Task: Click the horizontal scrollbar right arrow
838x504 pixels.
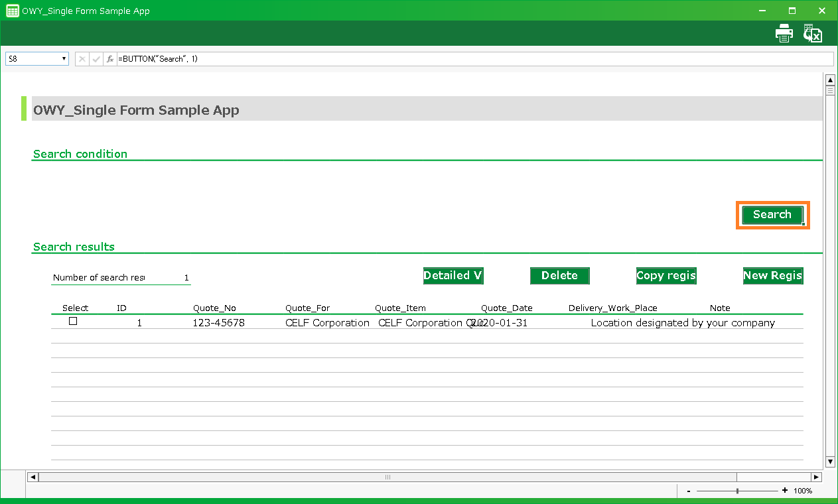Action: pos(816,477)
